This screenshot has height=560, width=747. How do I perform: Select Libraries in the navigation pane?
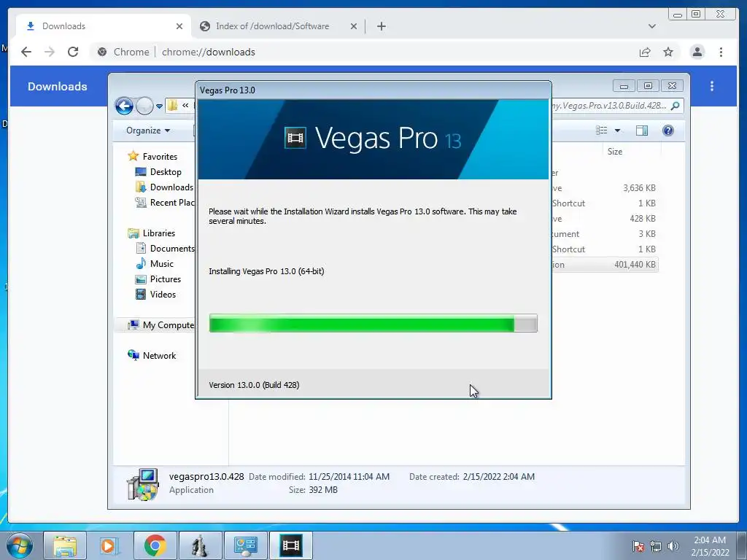click(x=158, y=233)
